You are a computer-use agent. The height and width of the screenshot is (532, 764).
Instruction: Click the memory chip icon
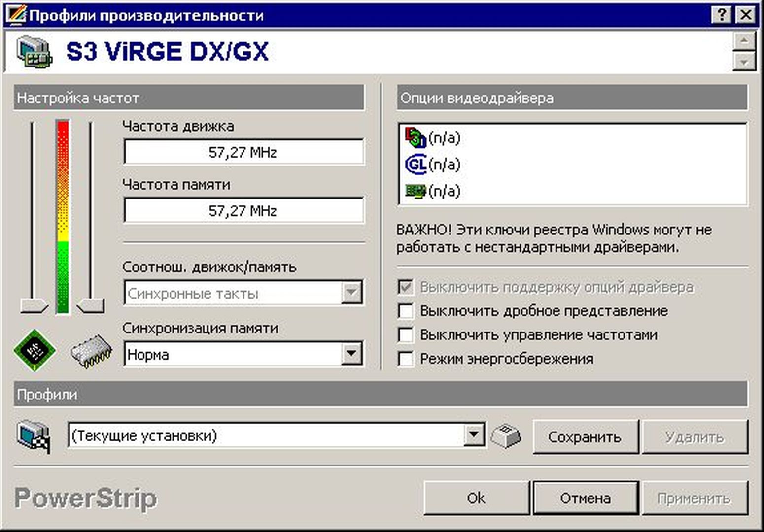point(91,351)
